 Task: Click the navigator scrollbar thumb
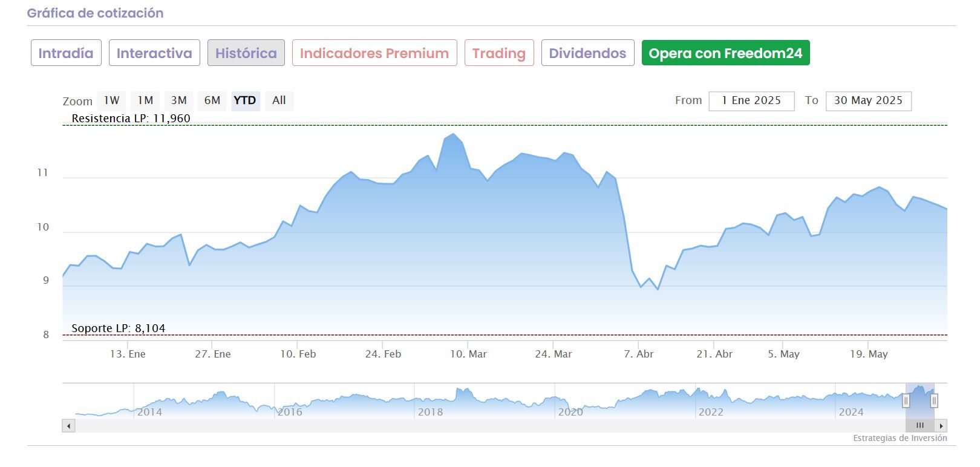point(920,426)
